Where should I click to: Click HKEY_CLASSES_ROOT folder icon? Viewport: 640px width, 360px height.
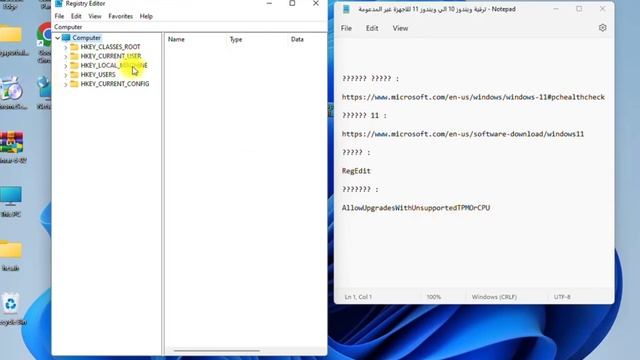click(x=74, y=47)
